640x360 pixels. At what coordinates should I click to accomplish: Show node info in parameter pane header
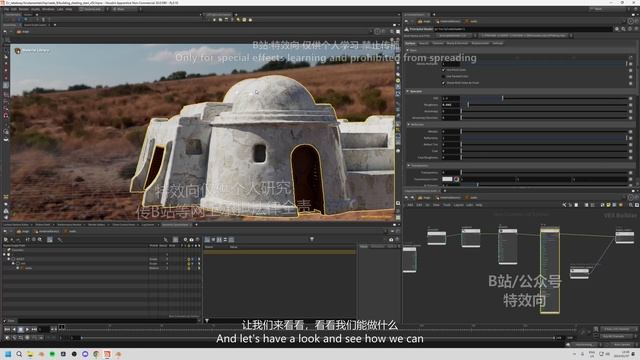tap(630, 29)
